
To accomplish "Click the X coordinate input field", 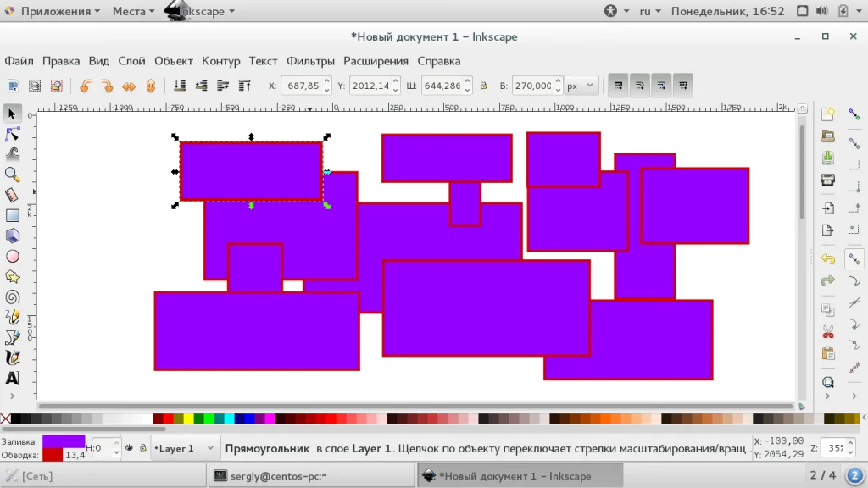I will [301, 86].
